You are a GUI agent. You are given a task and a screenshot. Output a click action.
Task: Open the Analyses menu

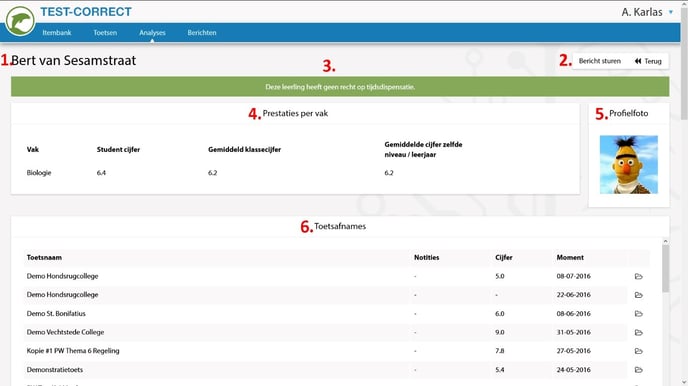click(x=152, y=32)
